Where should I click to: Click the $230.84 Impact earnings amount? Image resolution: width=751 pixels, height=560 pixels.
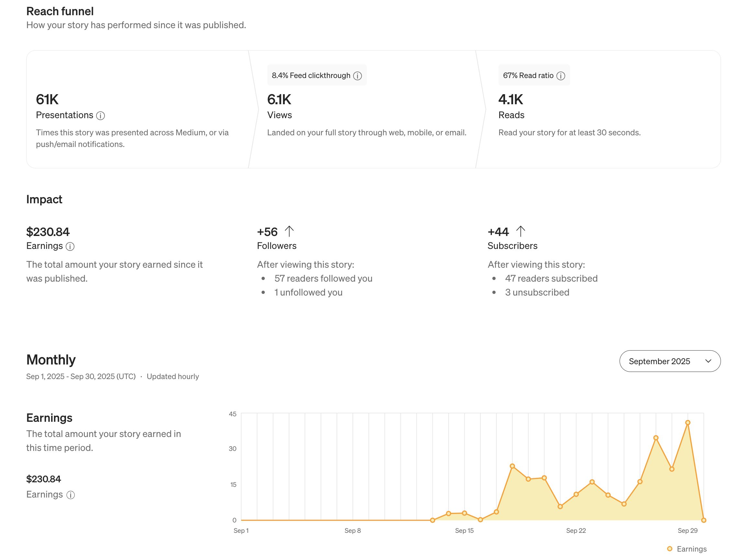point(48,232)
